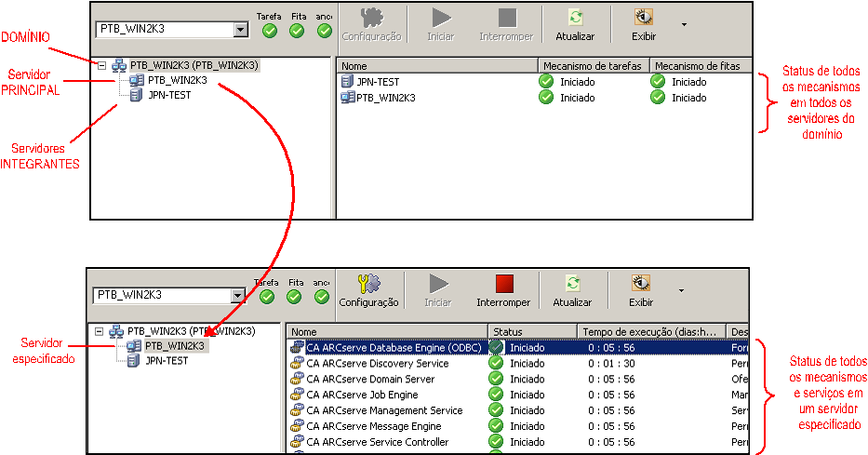Click Atualizar refresh button in upper window
The height and width of the screenshot is (455, 868).
coord(575,25)
